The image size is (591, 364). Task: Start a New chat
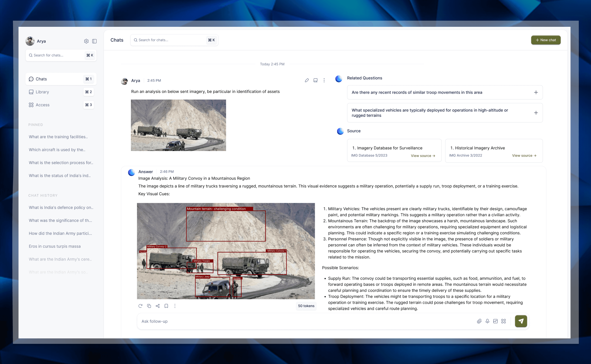545,40
